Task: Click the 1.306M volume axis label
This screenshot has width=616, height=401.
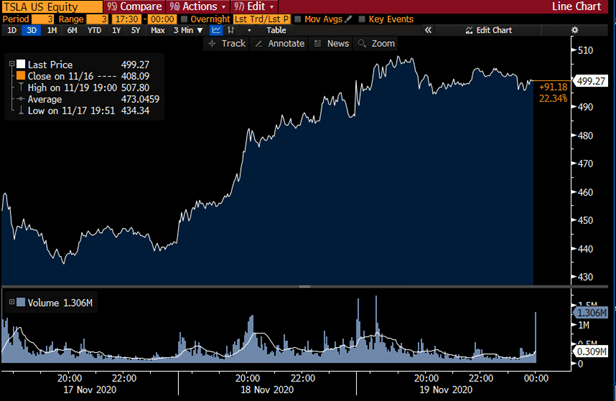Action: coord(591,313)
